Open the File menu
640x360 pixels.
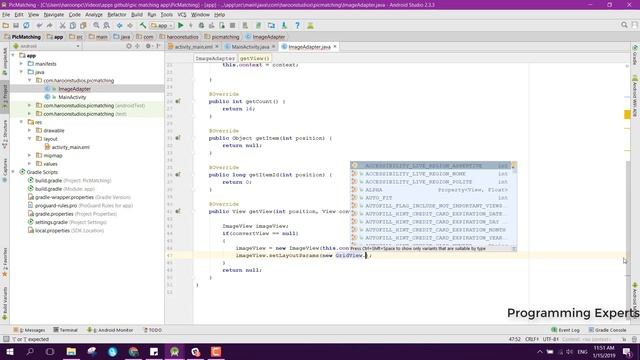(x=6, y=15)
